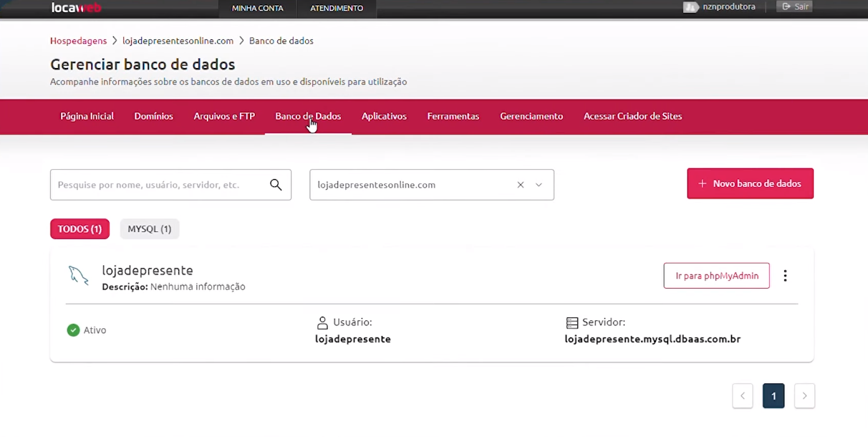Open the Ferramentas tab
The height and width of the screenshot is (437, 868).
click(453, 116)
